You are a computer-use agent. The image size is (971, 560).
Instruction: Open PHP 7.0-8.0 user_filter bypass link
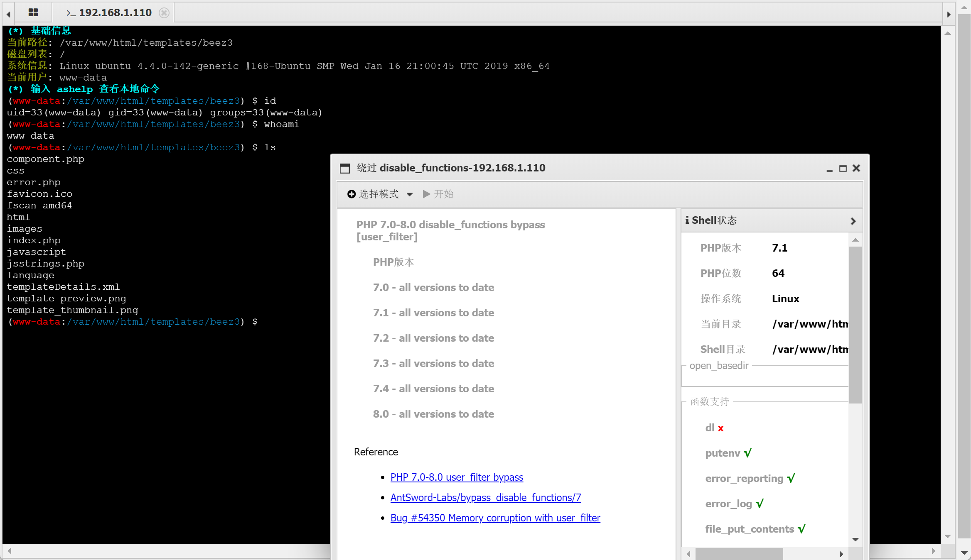tap(457, 477)
